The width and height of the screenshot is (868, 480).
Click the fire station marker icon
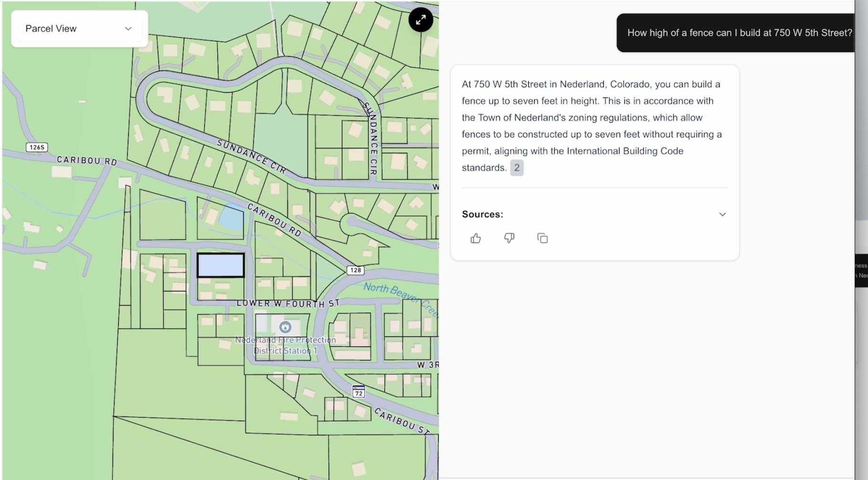point(285,327)
